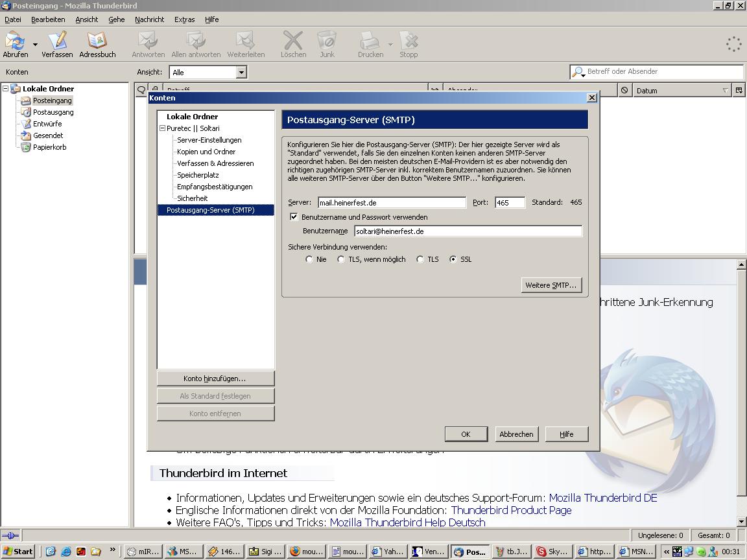Select the plain TLS radio button
This screenshot has height=560, width=747.
[420, 259]
